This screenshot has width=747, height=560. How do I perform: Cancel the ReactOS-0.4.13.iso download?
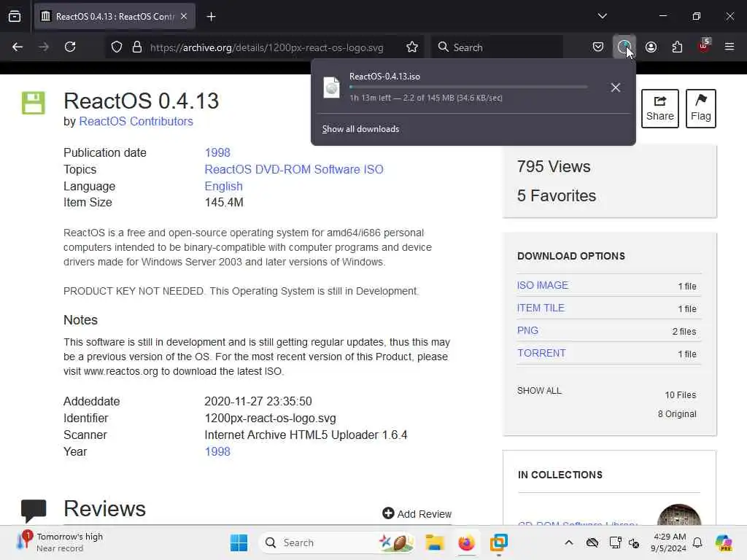[x=616, y=87]
